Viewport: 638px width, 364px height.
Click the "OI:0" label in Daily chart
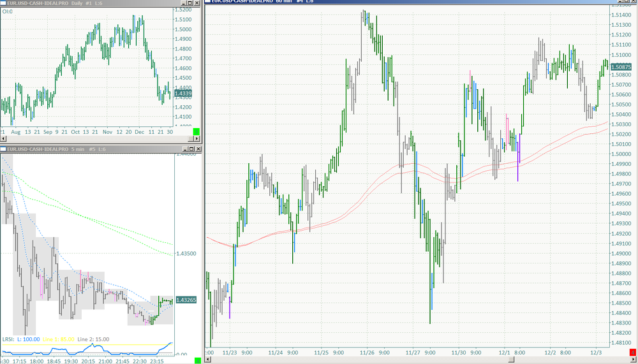(x=7, y=11)
